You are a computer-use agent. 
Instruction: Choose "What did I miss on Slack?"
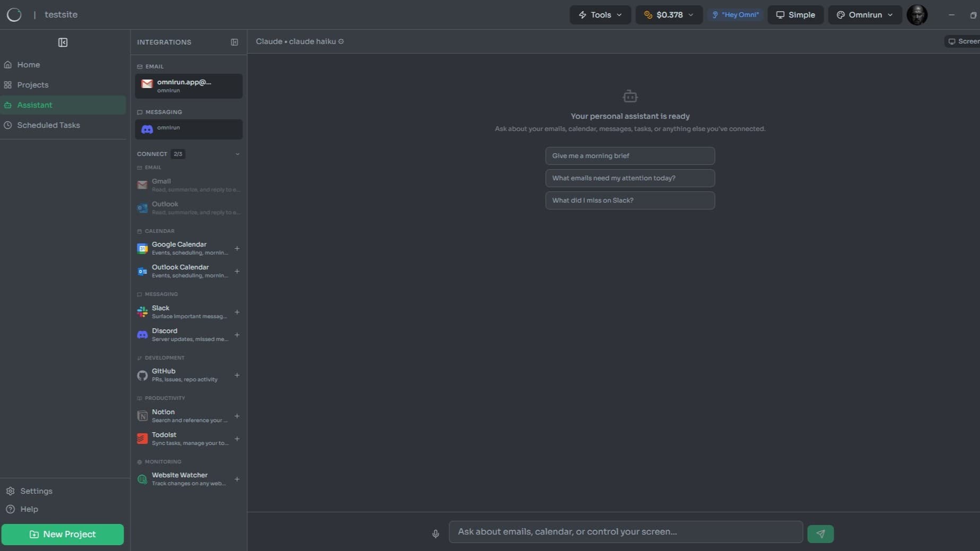[630, 200]
